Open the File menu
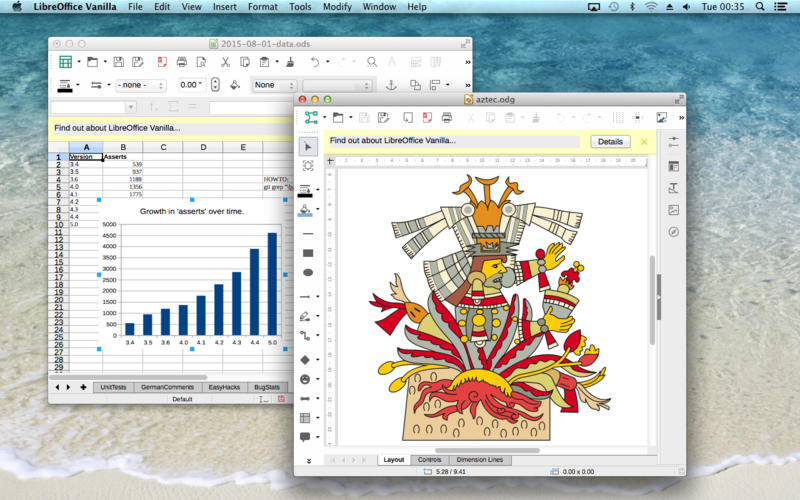 point(135,7)
